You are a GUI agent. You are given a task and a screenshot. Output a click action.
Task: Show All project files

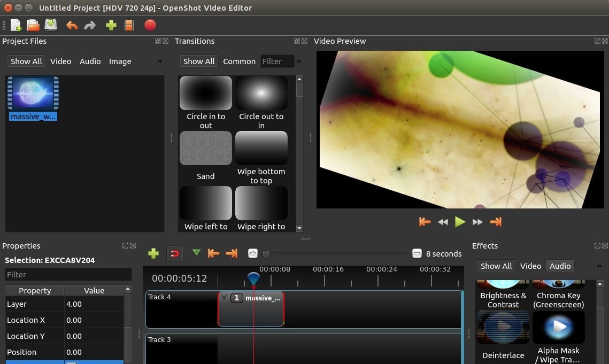(x=26, y=61)
